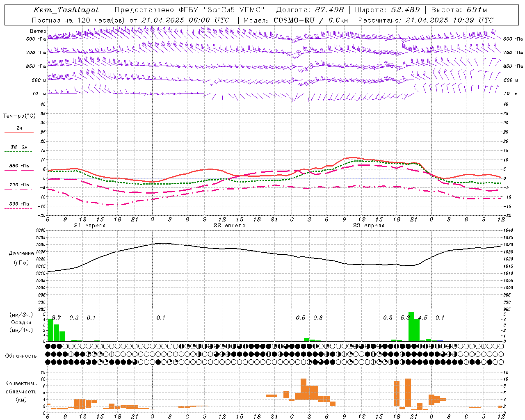Viewport: 525px width, 420px height.
Task: Click the 23 апреля date label
Action: (368, 226)
